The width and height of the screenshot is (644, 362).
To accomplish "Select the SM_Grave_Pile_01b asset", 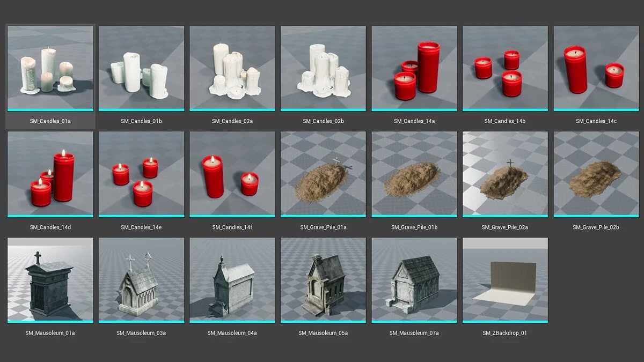I will coord(414,174).
